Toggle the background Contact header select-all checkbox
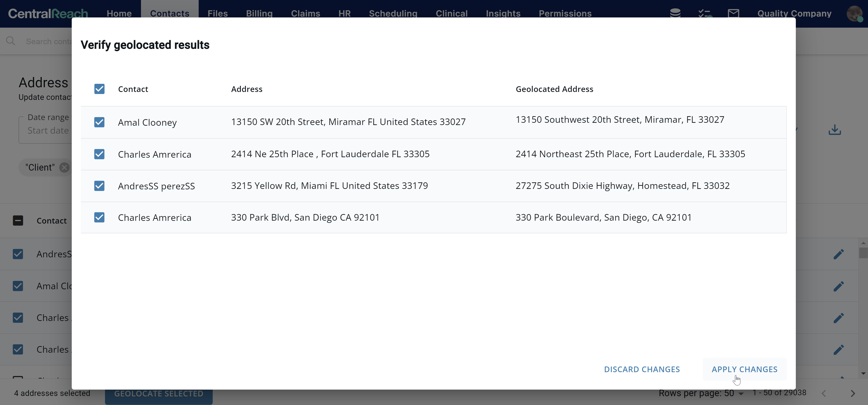Screen dimensions: 868x405 point(18,221)
